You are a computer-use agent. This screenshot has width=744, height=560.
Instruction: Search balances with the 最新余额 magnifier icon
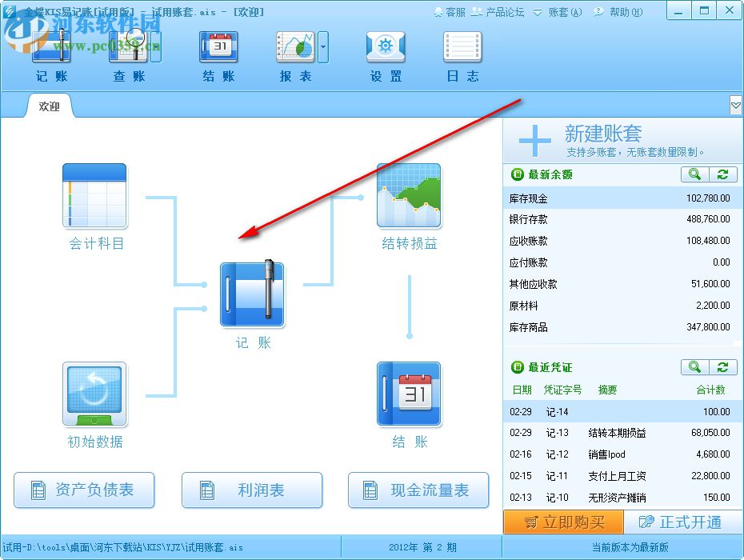pyautogui.click(x=694, y=174)
